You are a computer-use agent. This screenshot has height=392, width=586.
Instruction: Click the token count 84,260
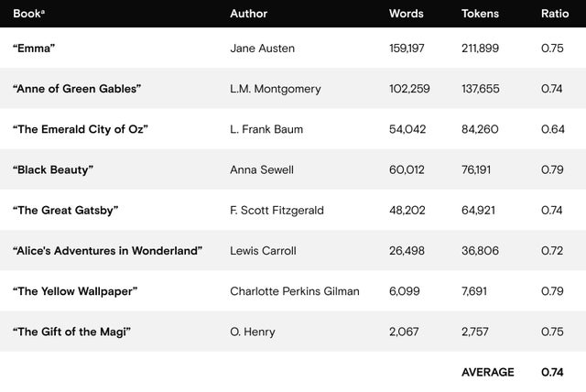(x=480, y=129)
